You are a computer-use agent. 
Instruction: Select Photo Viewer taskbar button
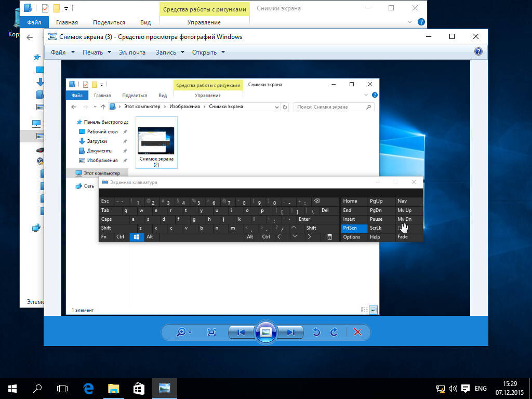point(165,389)
